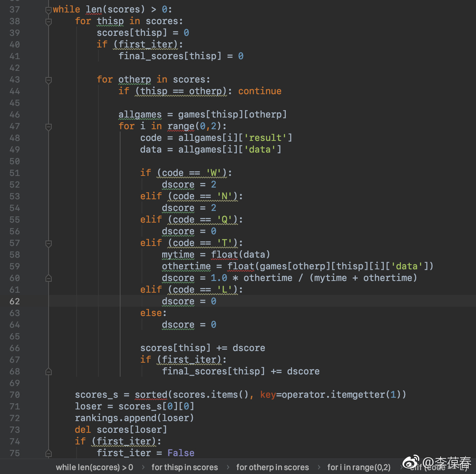Place the cursor on 'rankings.append(loser)' line

click(x=134, y=418)
